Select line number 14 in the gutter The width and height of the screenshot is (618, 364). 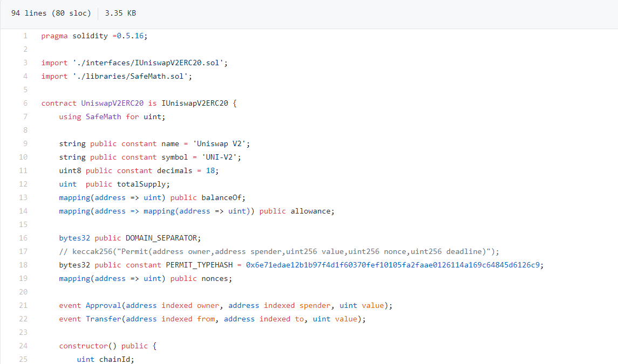tap(23, 211)
